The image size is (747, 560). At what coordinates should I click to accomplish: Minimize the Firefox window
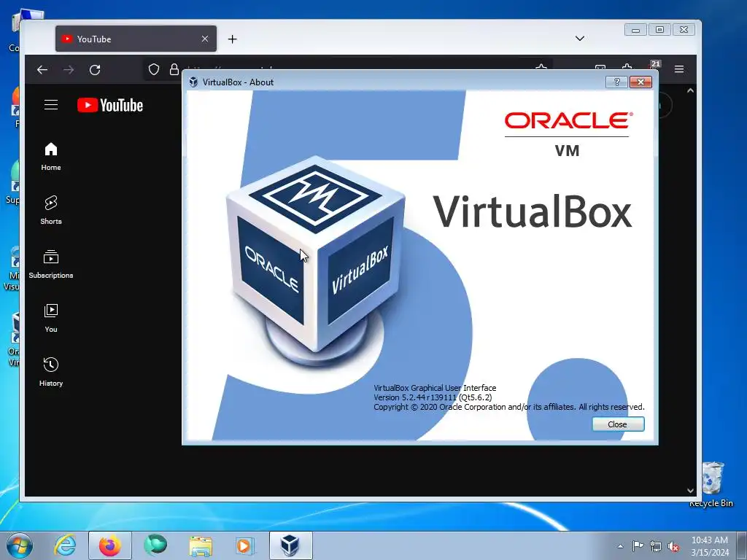[635, 29]
